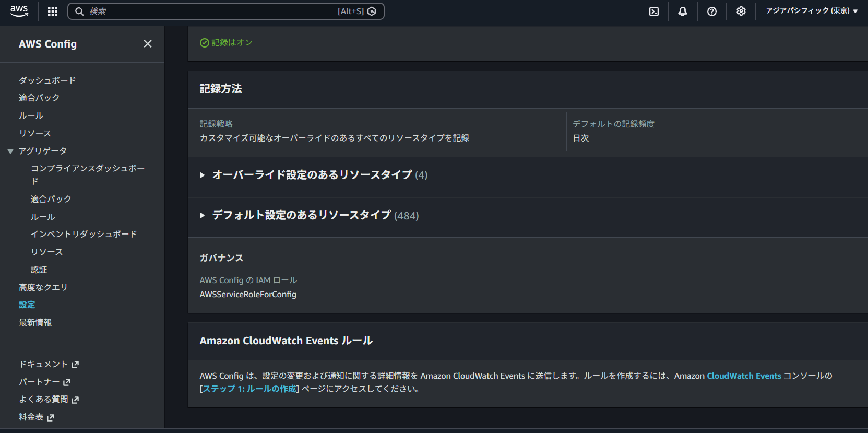Select 高度なクエリ in the navigation
This screenshot has width=868, height=433.
point(43,287)
